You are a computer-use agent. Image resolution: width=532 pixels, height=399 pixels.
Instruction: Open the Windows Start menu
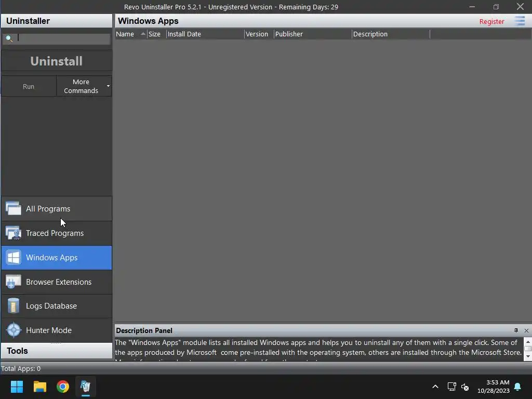(17, 387)
